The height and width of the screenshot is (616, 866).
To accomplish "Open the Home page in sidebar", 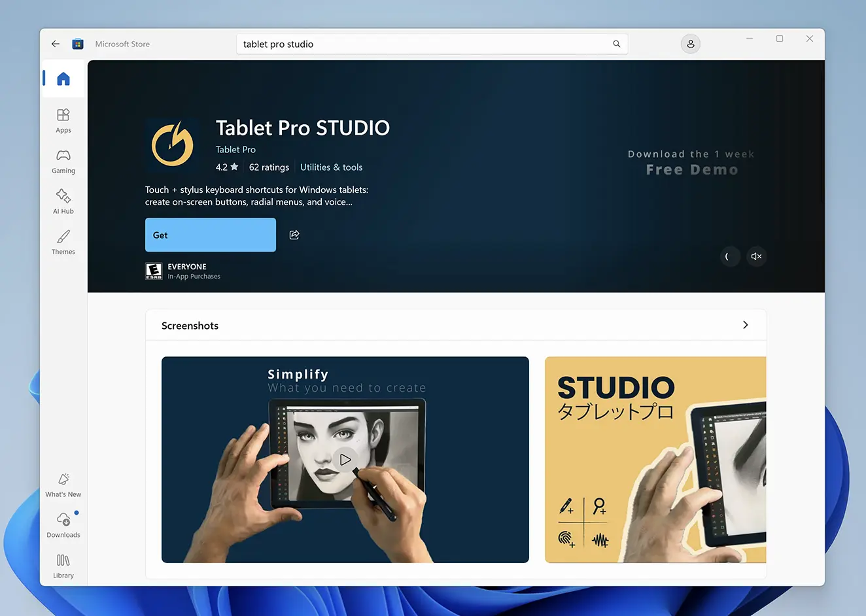I will pos(63,79).
